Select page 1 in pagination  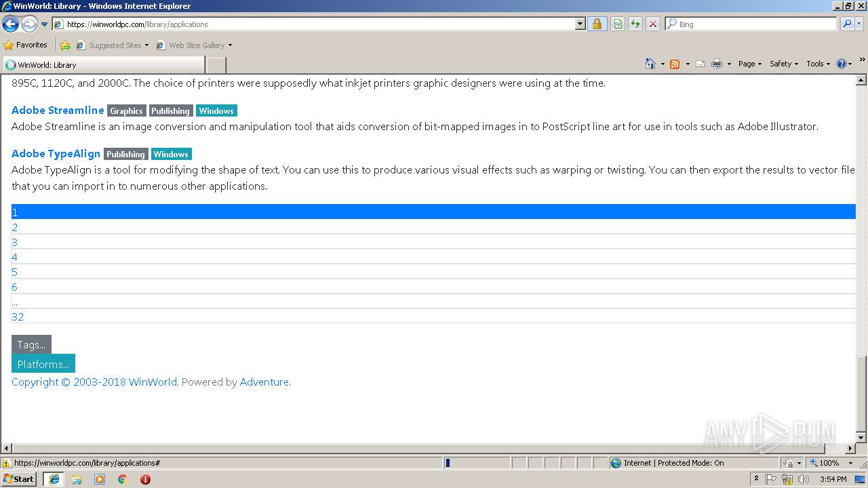pyautogui.click(x=433, y=212)
